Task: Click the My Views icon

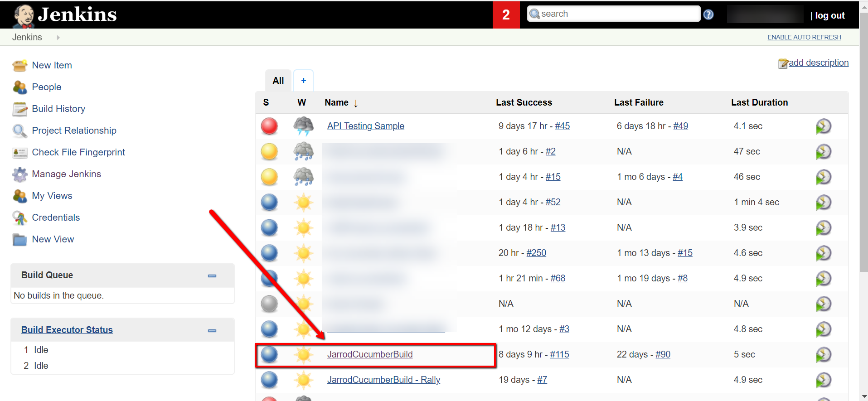Action: 20,196
